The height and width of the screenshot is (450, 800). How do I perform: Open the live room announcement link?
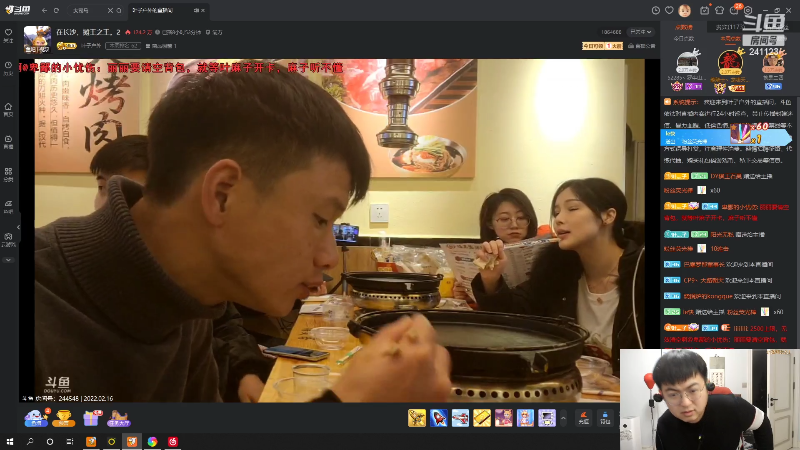642,46
